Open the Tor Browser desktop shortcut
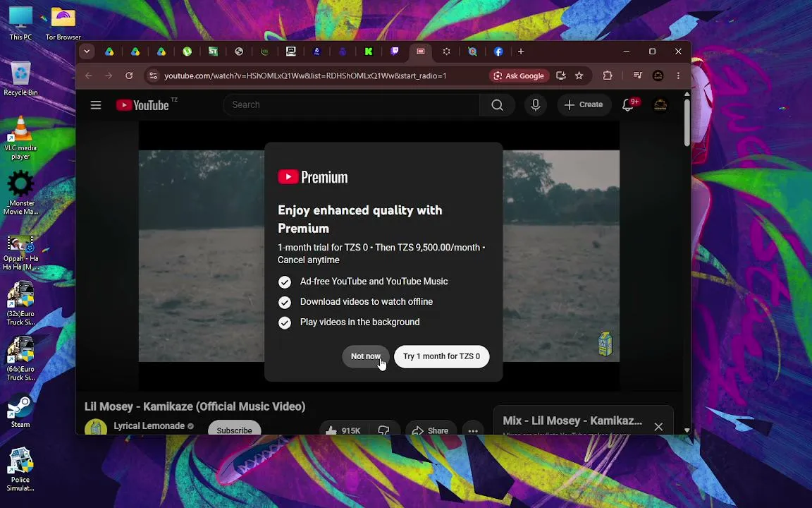The height and width of the screenshot is (508, 812). (63, 23)
